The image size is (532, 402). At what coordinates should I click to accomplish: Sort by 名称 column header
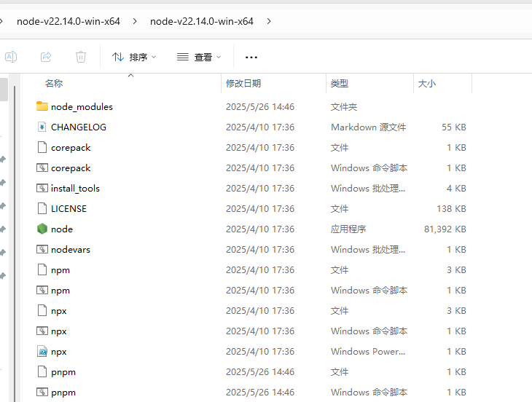point(54,83)
